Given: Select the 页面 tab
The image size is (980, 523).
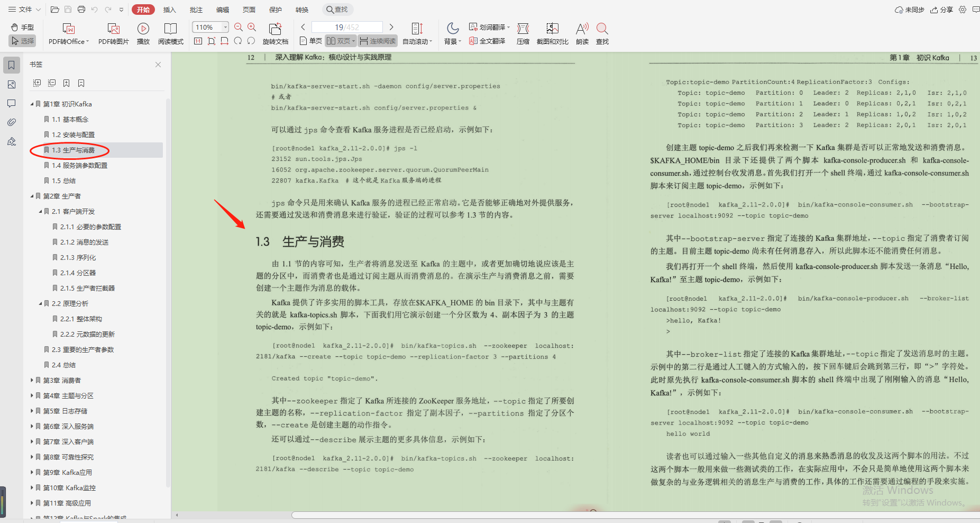Looking at the screenshot, I should (x=249, y=10).
